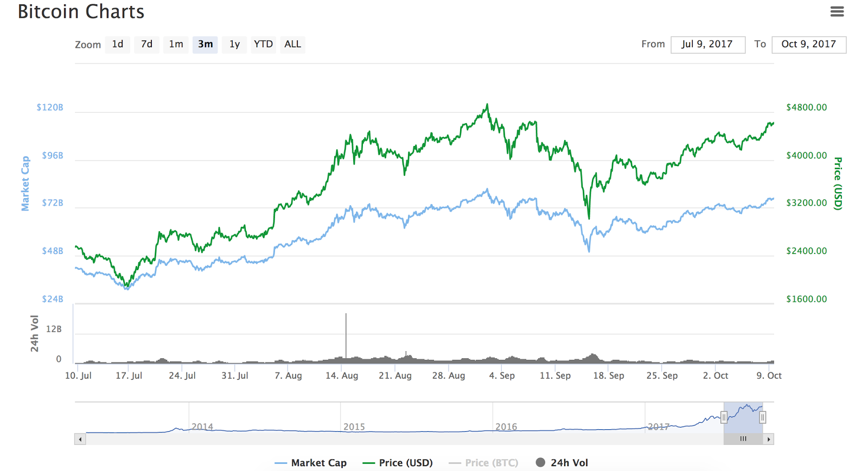Click the 24h Vol axis title
Image resolution: width=868 pixels, height=471 pixels.
coord(35,334)
